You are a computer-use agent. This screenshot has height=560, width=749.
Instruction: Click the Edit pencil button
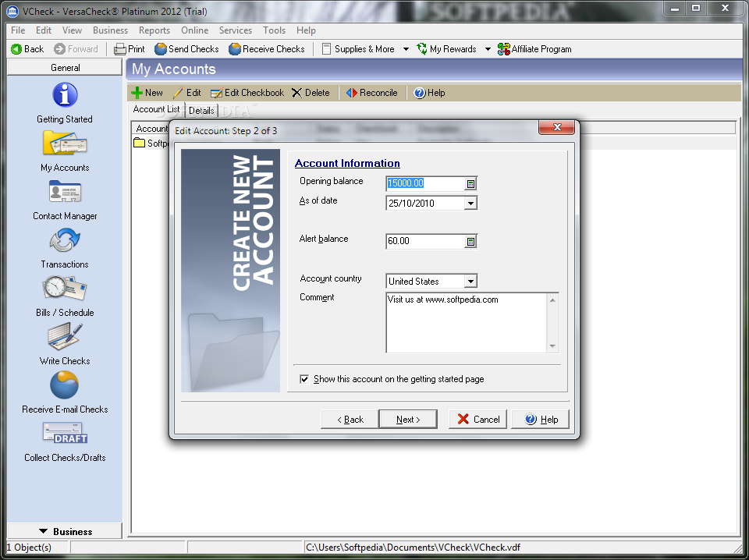[186, 93]
